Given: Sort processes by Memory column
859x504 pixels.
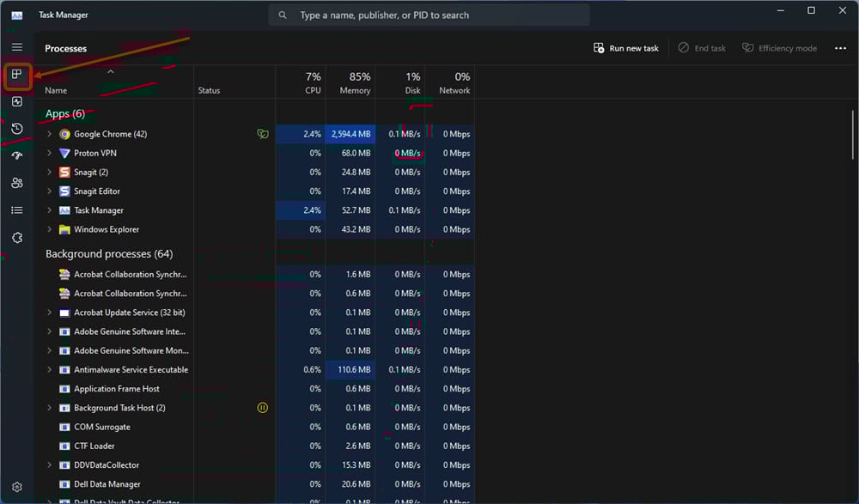Looking at the screenshot, I should (350, 82).
